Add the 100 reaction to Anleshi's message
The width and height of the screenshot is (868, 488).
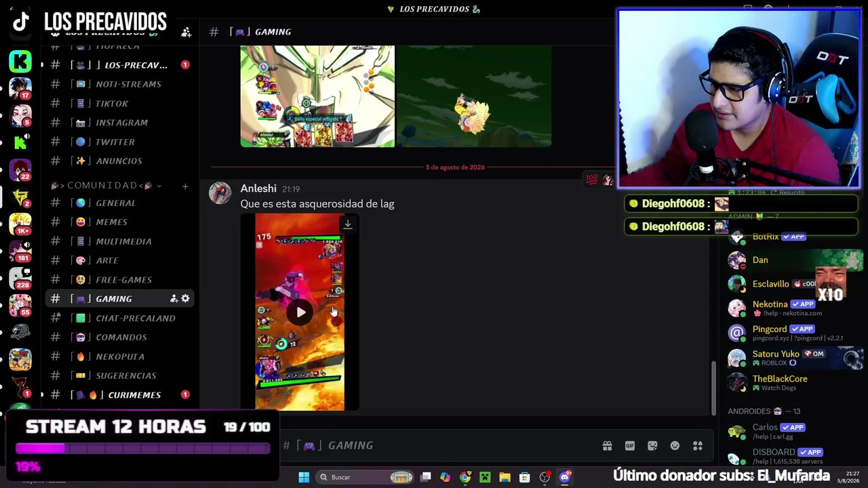592,180
